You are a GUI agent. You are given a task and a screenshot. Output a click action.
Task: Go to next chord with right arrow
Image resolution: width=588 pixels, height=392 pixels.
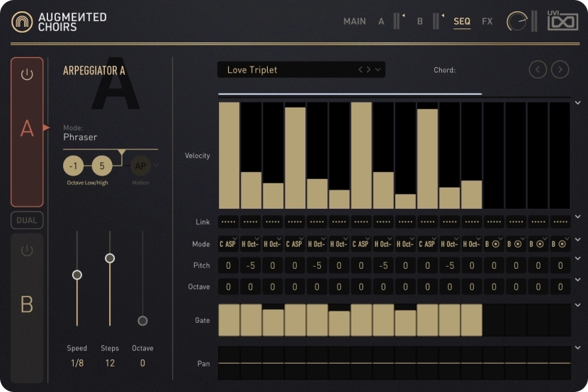[560, 69]
